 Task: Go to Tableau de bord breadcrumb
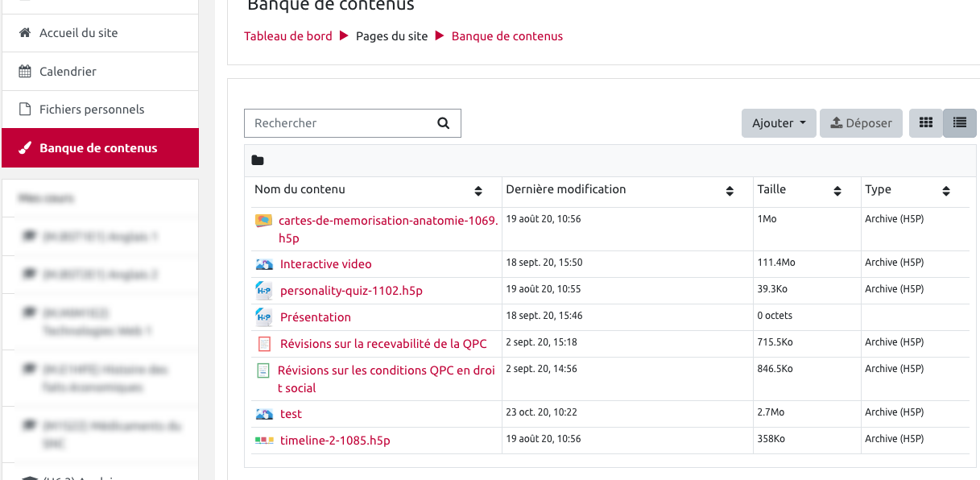pos(288,36)
